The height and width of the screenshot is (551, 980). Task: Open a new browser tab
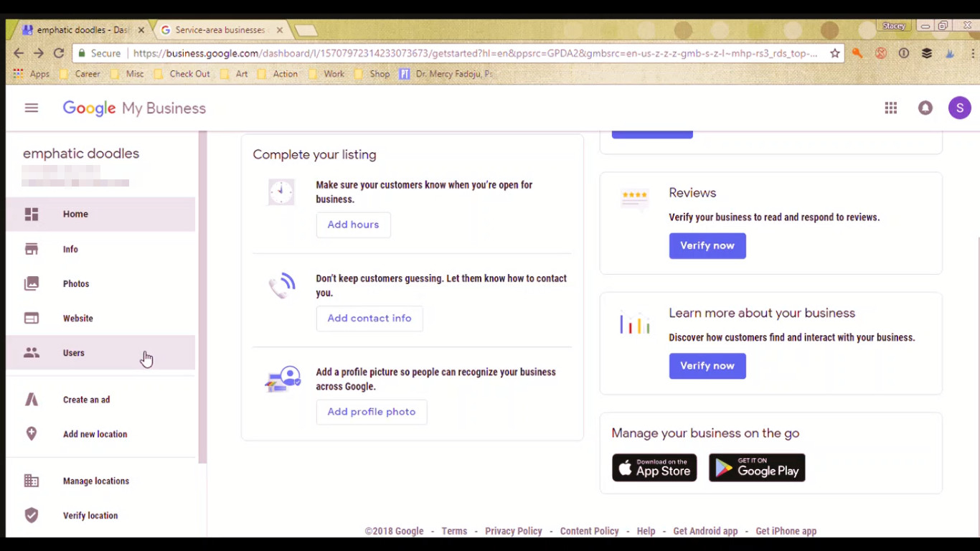click(306, 30)
